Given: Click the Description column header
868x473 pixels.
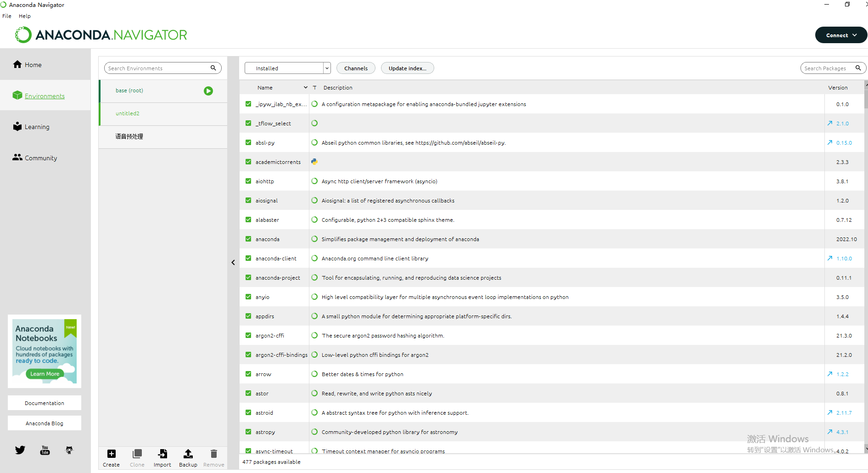Looking at the screenshot, I should point(338,88).
